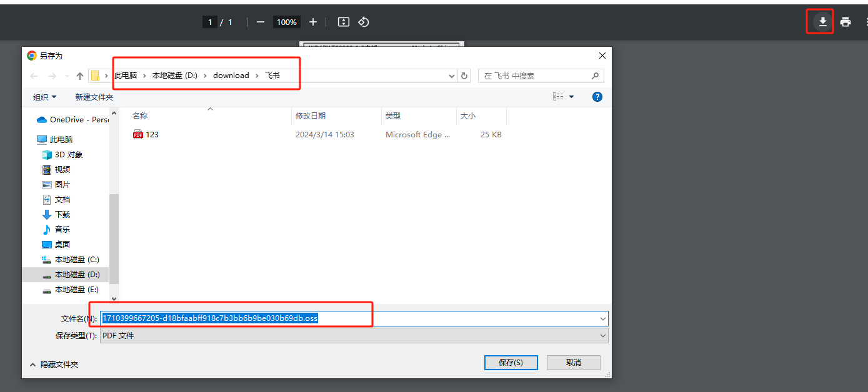This screenshot has width=868, height=392.
Task: Open the 组织 menu
Action: (x=45, y=97)
